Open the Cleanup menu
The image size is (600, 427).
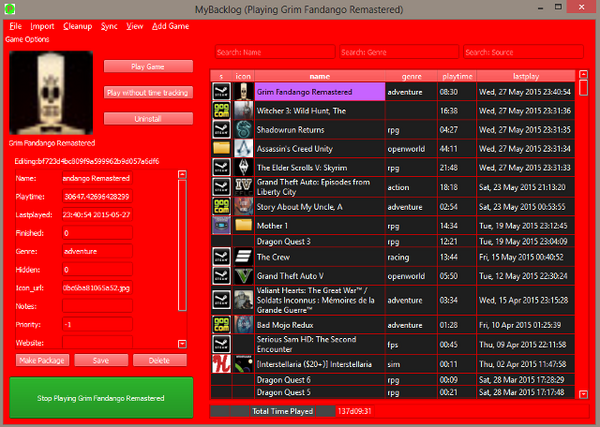[76, 26]
